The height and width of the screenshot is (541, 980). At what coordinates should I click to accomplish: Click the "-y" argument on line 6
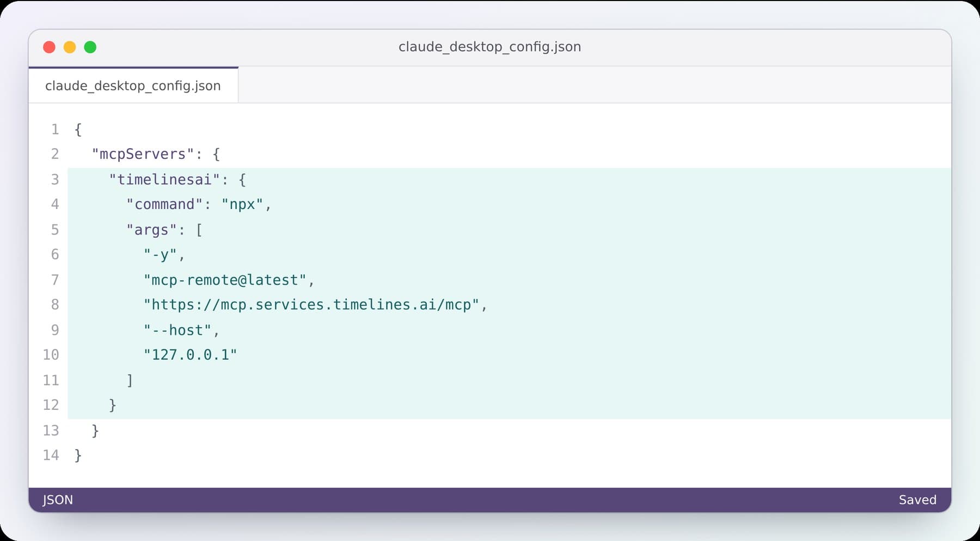[161, 255]
